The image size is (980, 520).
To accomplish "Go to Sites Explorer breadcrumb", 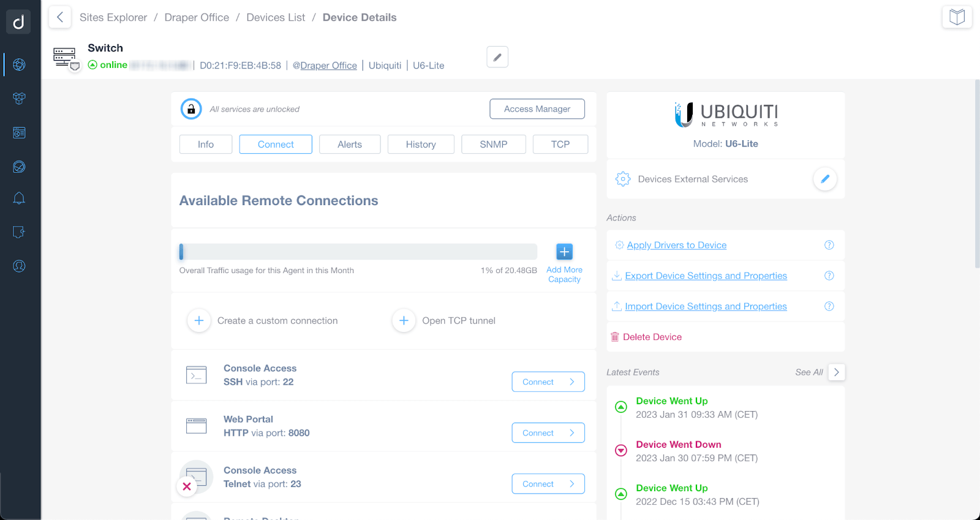I will (113, 17).
